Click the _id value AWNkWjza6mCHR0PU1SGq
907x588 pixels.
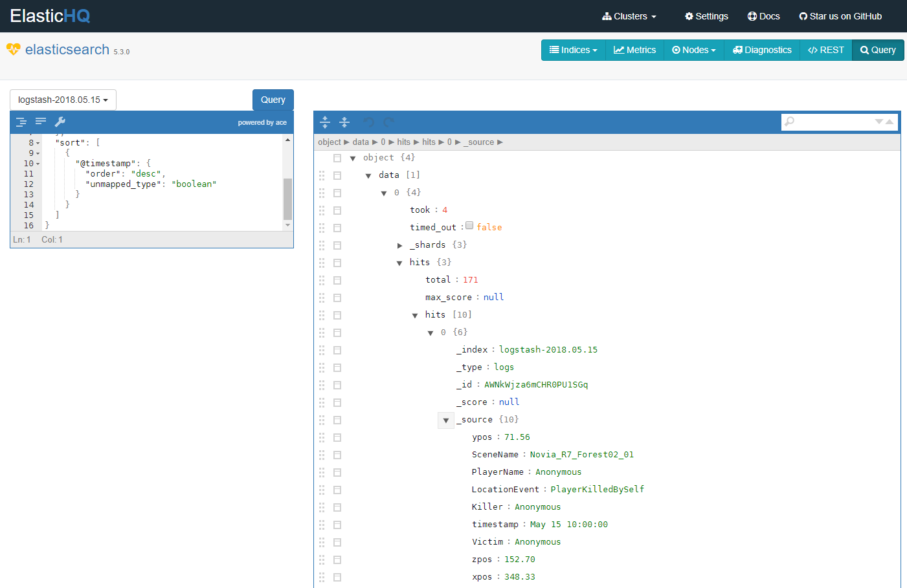click(x=536, y=385)
